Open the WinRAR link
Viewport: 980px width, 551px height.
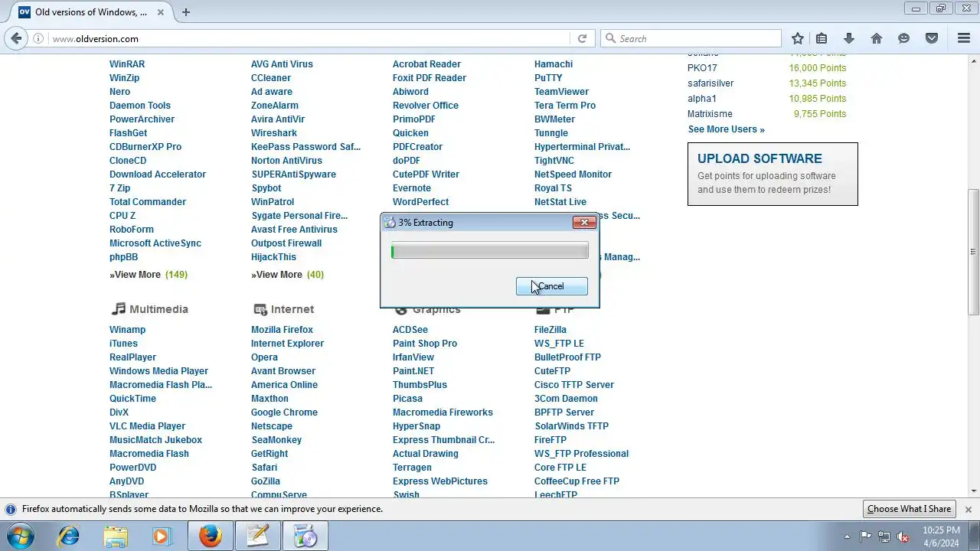pyautogui.click(x=127, y=64)
